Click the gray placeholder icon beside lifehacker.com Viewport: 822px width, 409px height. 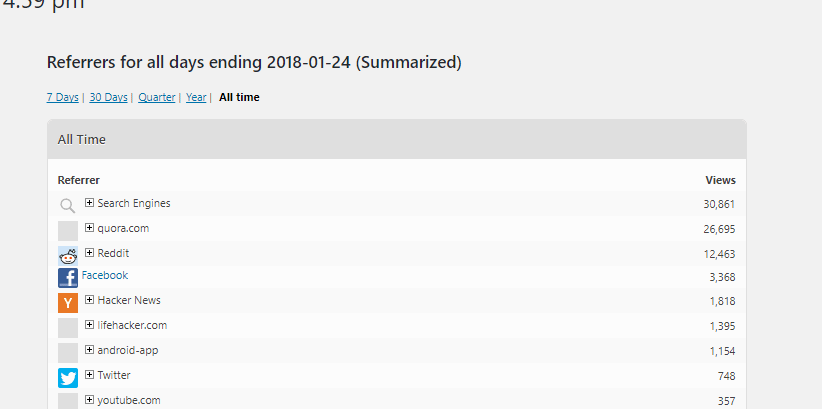click(x=68, y=328)
